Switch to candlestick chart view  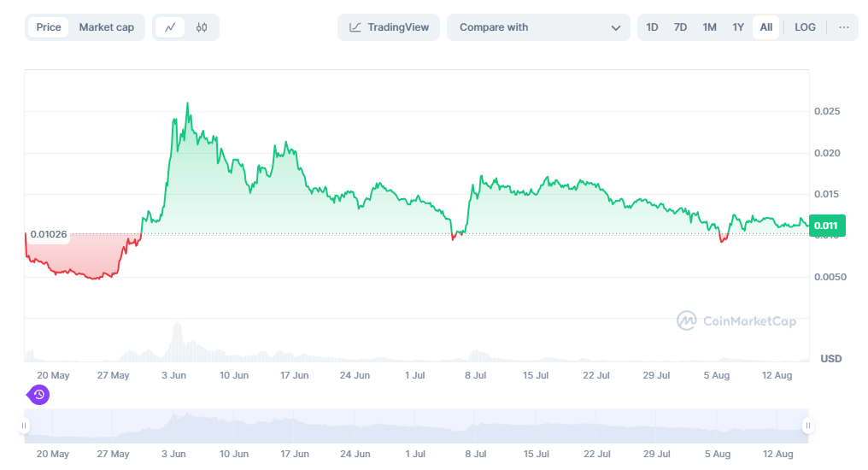(x=202, y=27)
